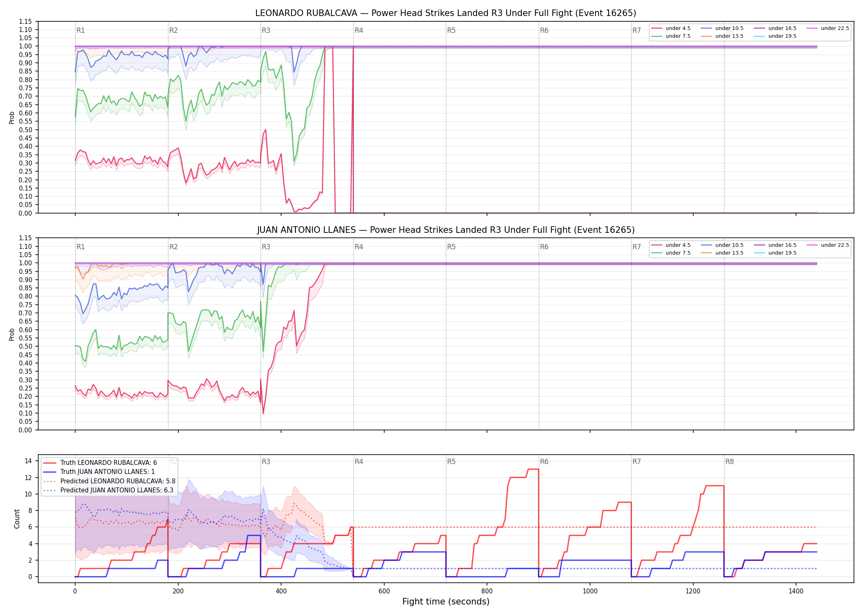Click the R7 round marker in Count chart
Screen dimensions: 863x616
[x=637, y=462]
